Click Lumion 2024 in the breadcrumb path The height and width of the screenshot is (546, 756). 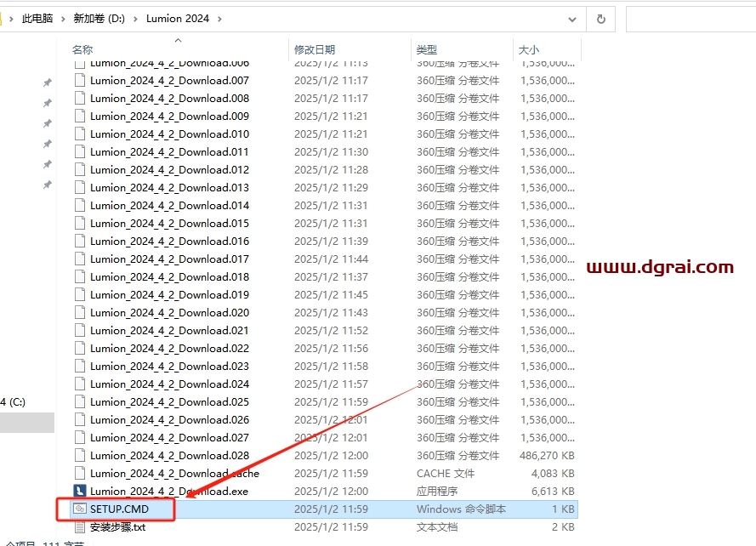click(x=178, y=19)
